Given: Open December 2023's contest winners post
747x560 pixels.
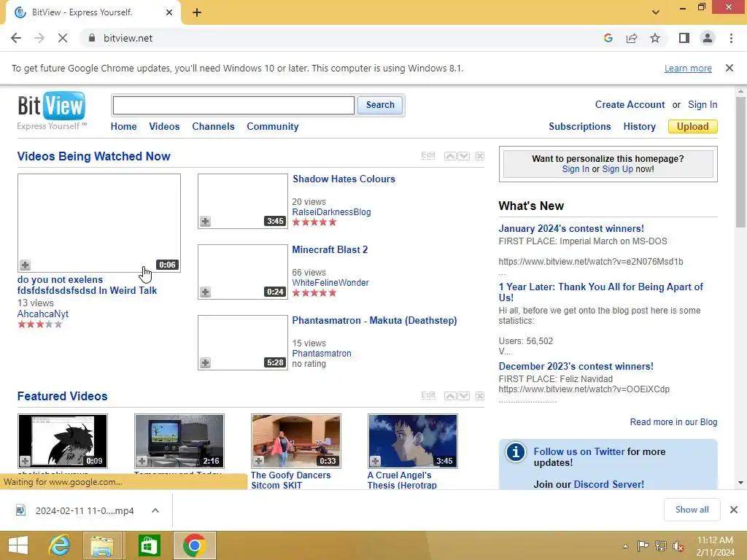Looking at the screenshot, I should pos(576,366).
